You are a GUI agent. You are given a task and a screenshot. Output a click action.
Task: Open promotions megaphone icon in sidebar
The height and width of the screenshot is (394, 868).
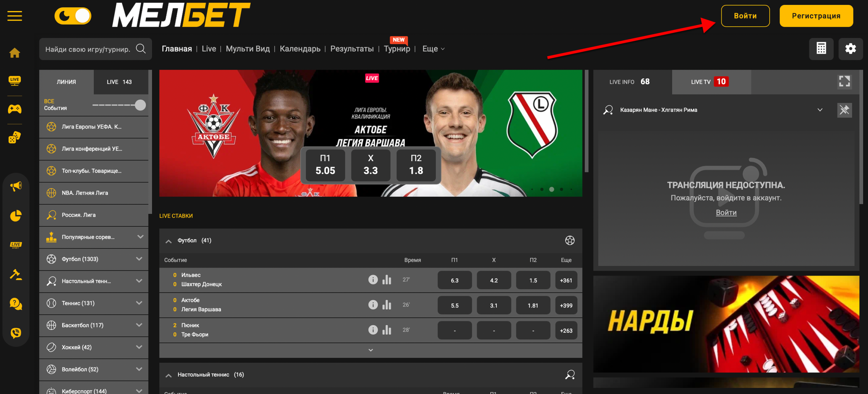(x=16, y=186)
